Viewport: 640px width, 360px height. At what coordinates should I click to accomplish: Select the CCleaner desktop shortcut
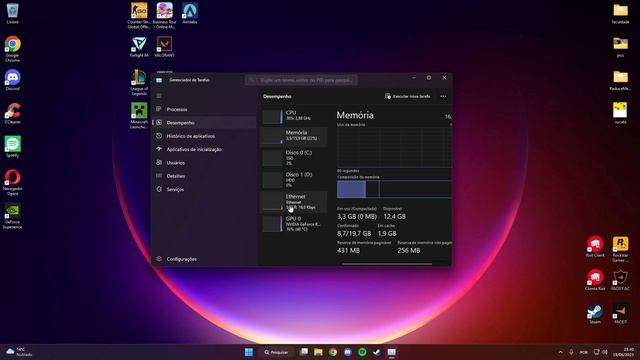click(x=13, y=113)
